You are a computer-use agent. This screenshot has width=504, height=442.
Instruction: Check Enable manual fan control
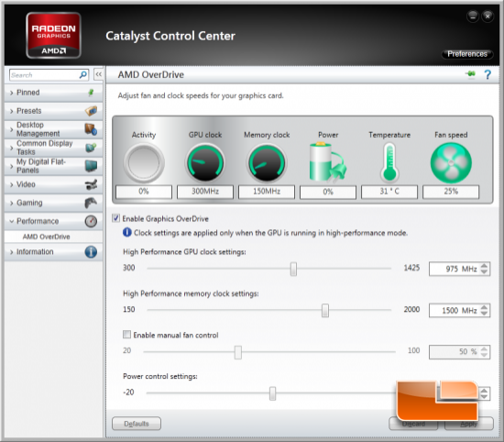pyautogui.click(x=127, y=335)
